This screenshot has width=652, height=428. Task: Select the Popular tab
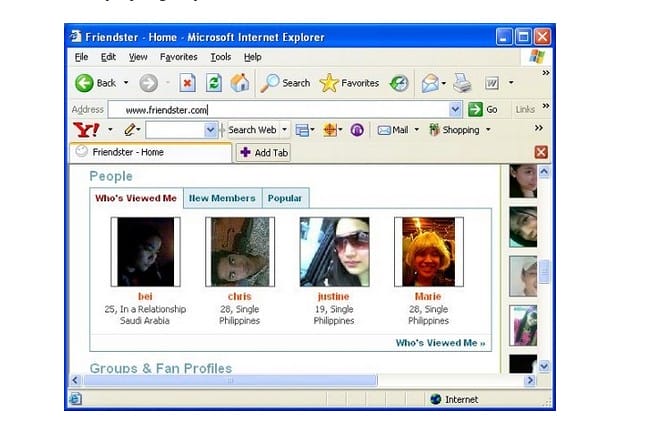point(285,198)
